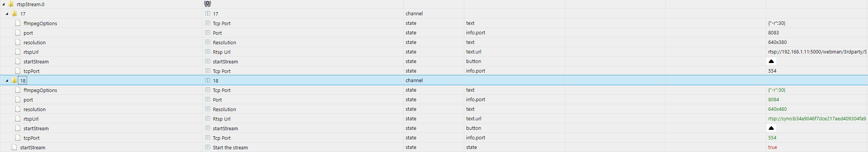The height and width of the screenshot is (152, 868).
Task: Click file icon of tcpPort under 17
Action: point(18,71)
